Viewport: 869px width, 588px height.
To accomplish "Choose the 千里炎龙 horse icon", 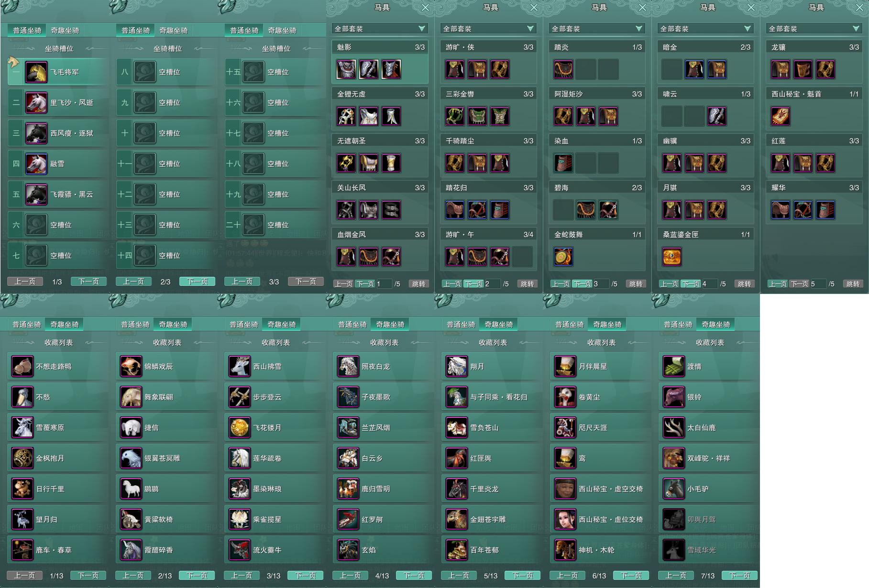I will click(456, 489).
